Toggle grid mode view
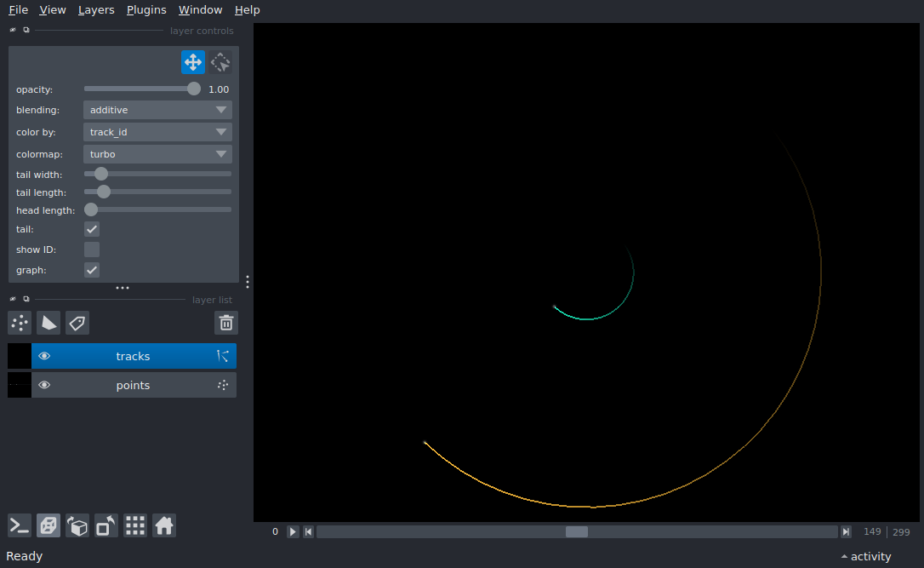924x568 pixels. coord(135,525)
